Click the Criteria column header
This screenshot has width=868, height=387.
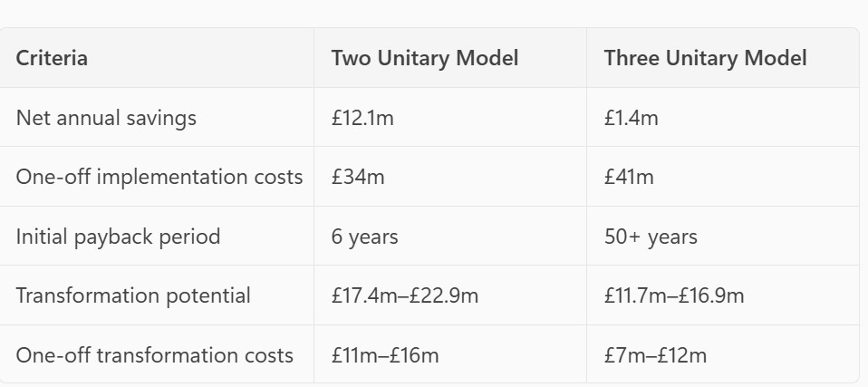pos(52,58)
